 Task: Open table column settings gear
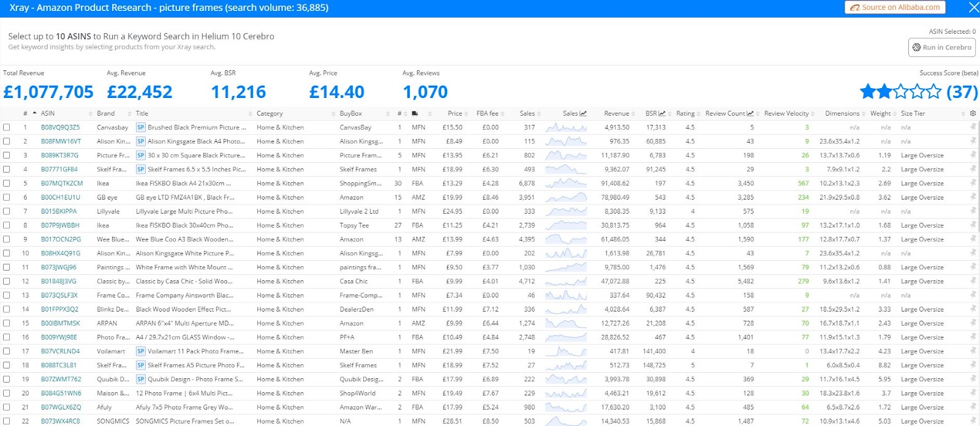click(x=973, y=113)
